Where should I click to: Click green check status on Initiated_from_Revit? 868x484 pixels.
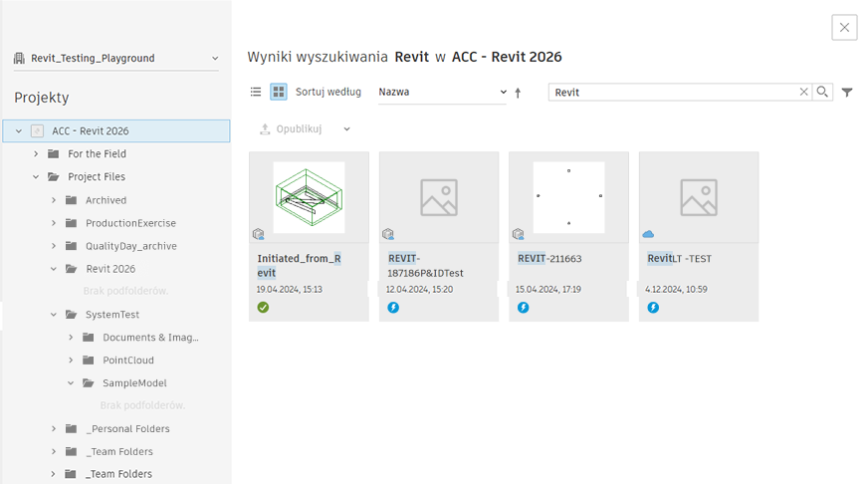(264, 308)
